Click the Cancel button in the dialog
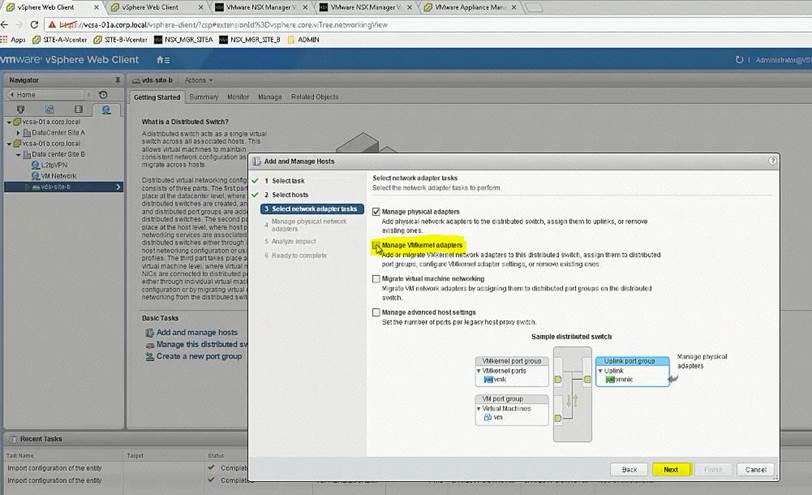The image size is (812, 495). click(x=755, y=468)
